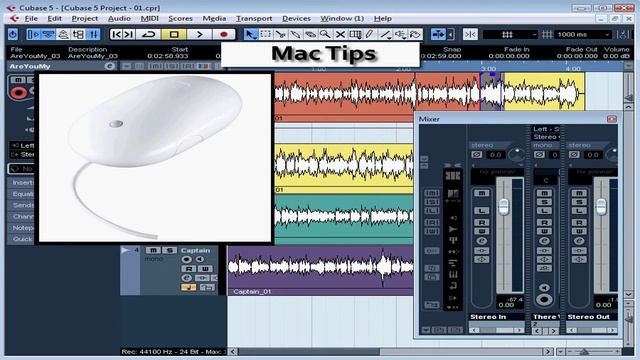The image size is (640, 360).
Task: Click the Activate Project power button
Action: tap(13, 34)
